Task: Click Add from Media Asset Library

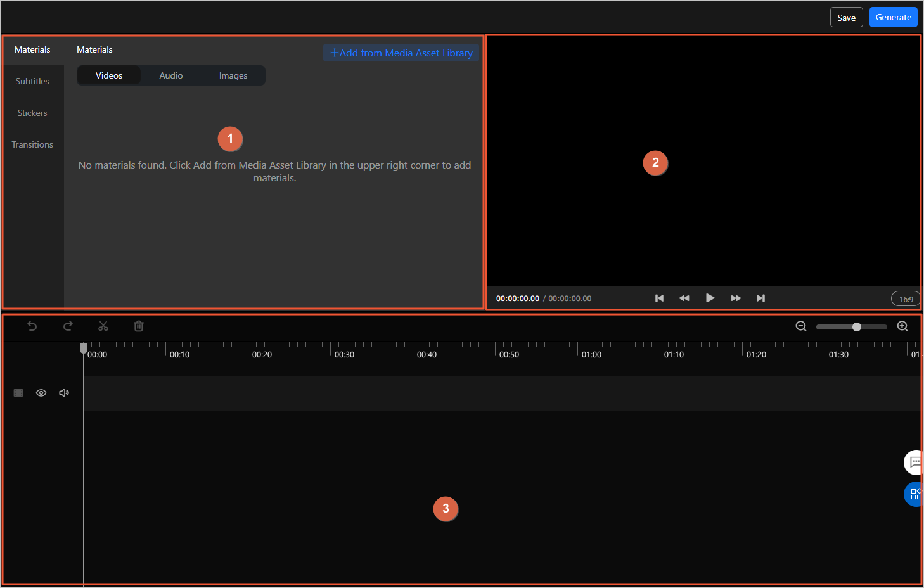Action: pyautogui.click(x=401, y=53)
